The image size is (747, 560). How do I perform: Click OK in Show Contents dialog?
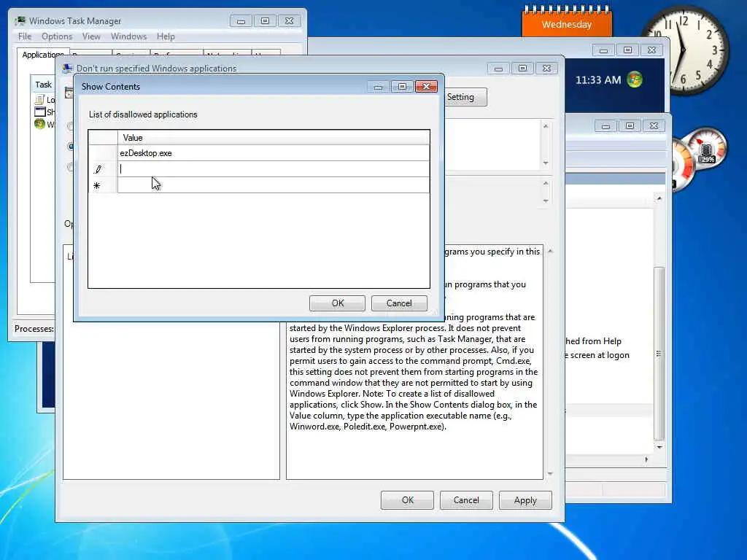coord(337,303)
